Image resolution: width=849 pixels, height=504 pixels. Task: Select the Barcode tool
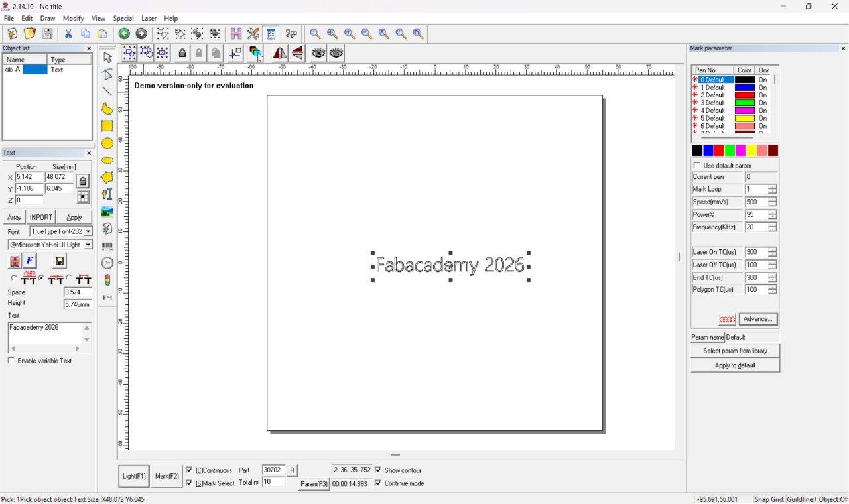pos(107,246)
